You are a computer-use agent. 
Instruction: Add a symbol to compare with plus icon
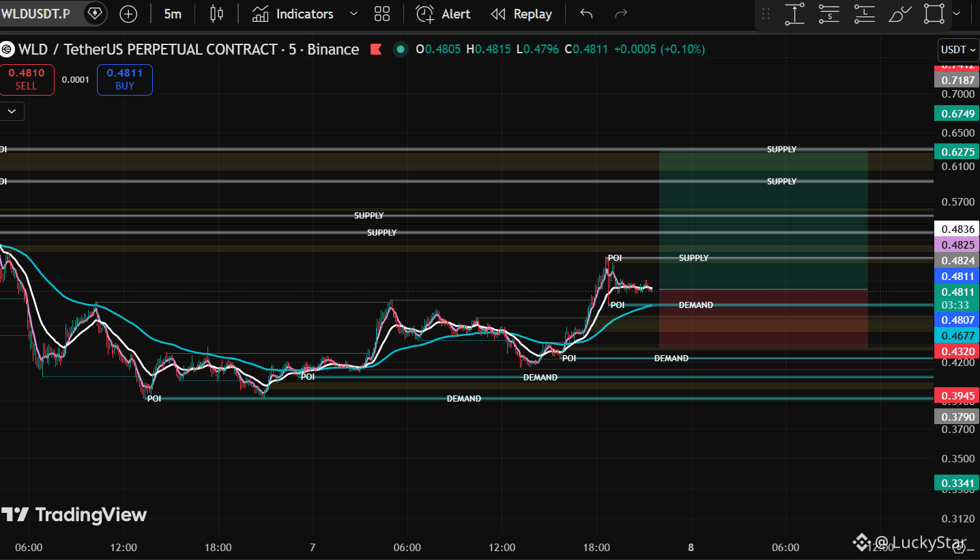(x=128, y=14)
